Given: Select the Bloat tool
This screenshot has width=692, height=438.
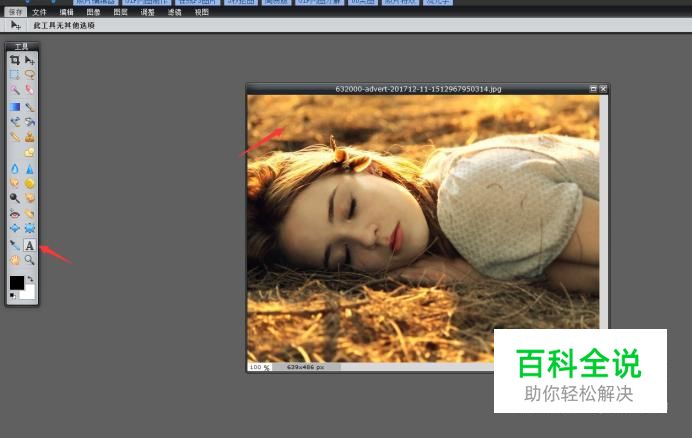Looking at the screenshot, I should click(x=15, y=228).
